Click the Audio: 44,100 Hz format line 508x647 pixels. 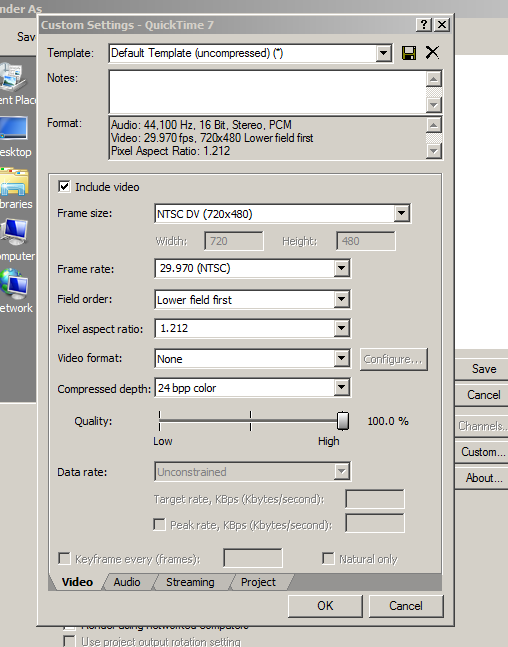(x=201, y=125)
